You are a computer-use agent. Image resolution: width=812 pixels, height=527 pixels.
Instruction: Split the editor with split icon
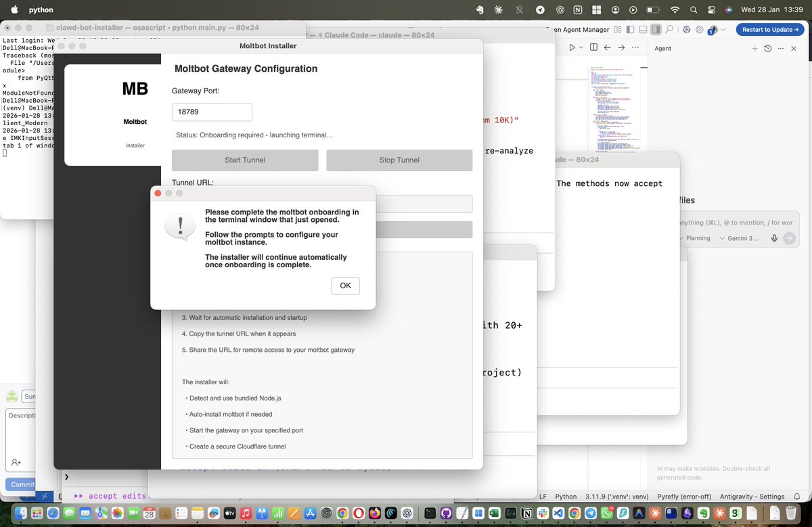593,47
